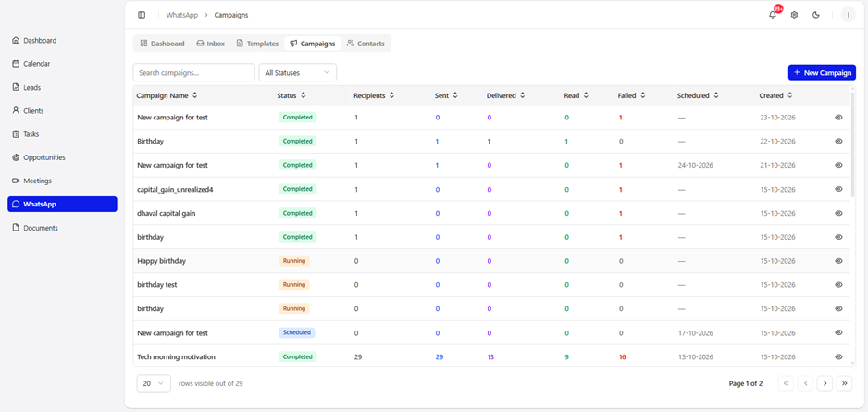Open the rows per page dropdown
868x412 pixels.
click(154, 383)
